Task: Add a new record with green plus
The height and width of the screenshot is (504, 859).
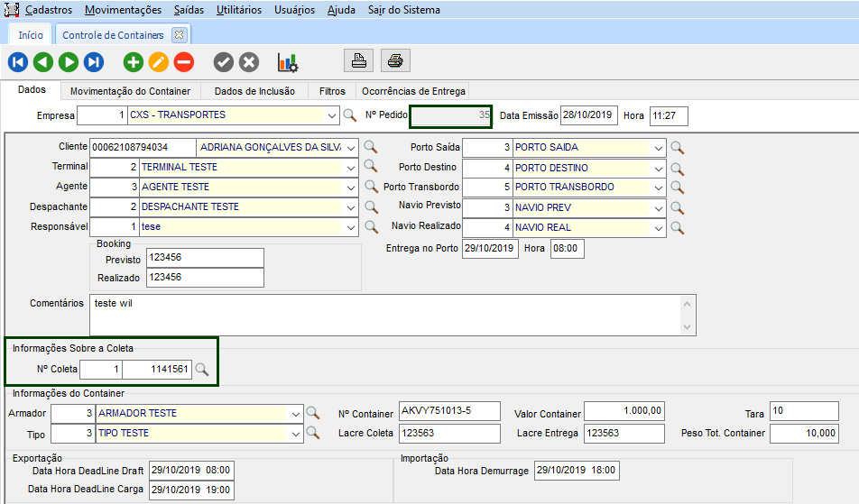Action: point(134,62)
